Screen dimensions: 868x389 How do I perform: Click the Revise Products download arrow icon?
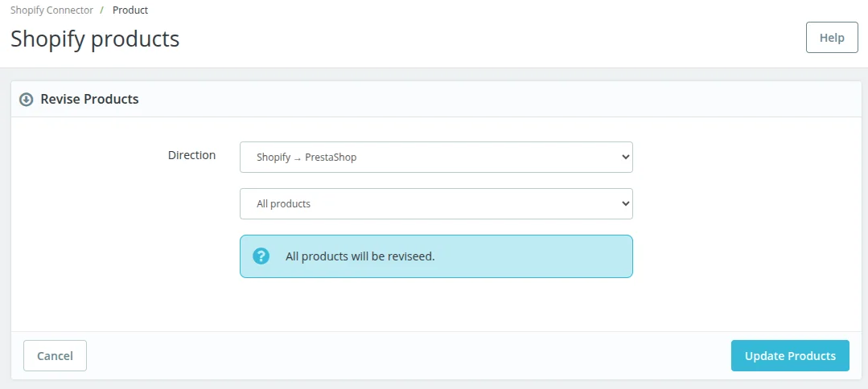click(26, 100)
